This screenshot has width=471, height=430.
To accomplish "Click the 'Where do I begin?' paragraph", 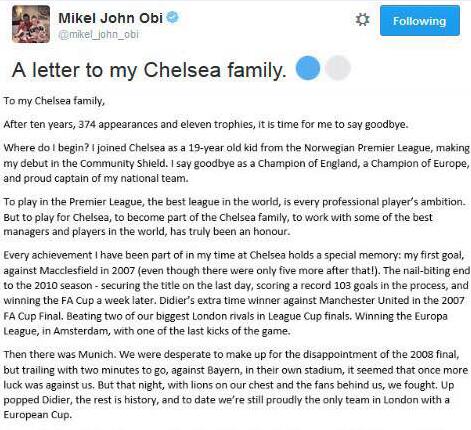I will [236, 163].
